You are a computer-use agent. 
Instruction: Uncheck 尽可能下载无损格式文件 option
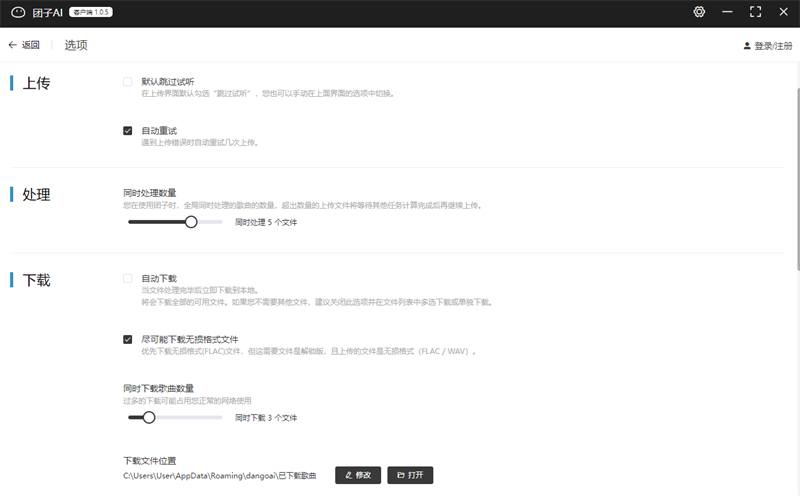coord(128,339)
